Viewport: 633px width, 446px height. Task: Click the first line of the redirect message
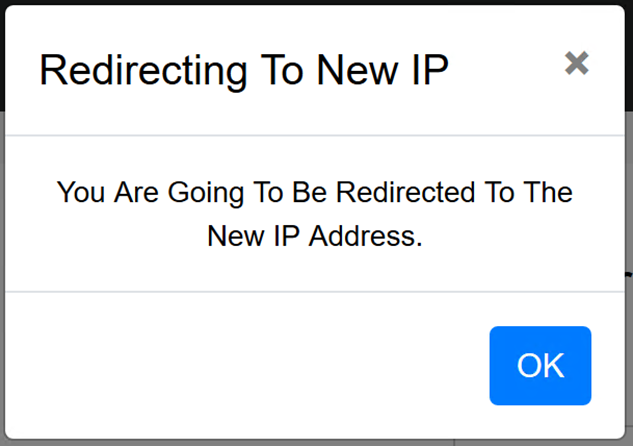point(315,192)
